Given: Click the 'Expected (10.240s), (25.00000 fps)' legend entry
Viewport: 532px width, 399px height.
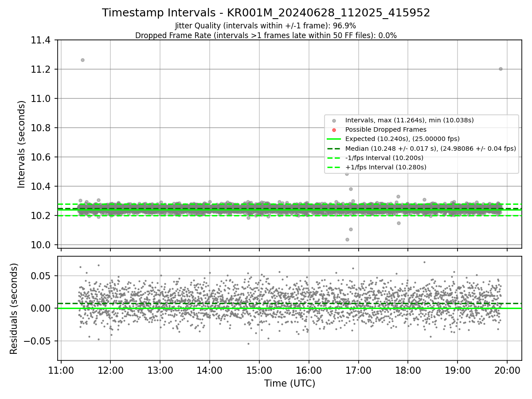Looking at the screenshot, I should 403,139.
